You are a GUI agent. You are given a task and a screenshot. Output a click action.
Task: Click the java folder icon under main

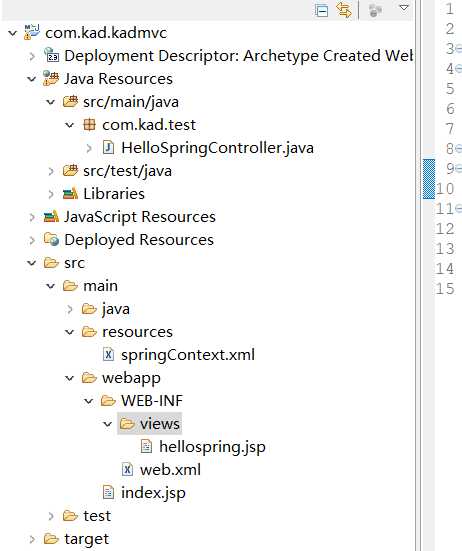(x=89, y=309)
